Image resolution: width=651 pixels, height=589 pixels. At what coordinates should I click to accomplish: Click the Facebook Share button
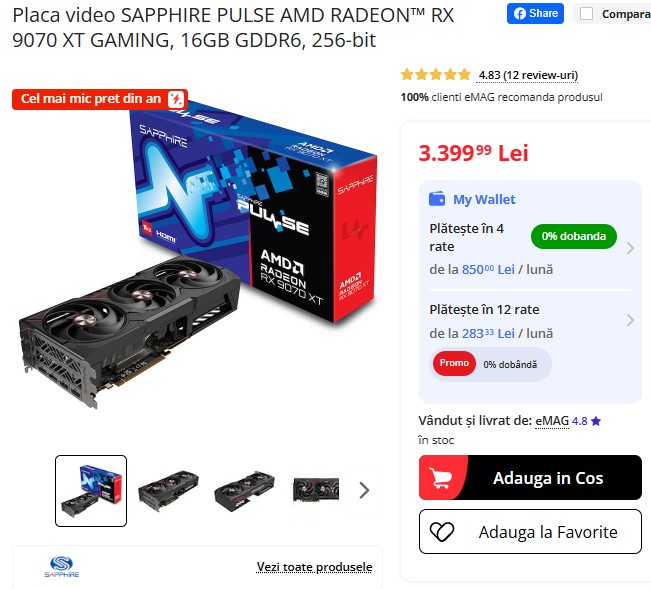coord(535,14)
